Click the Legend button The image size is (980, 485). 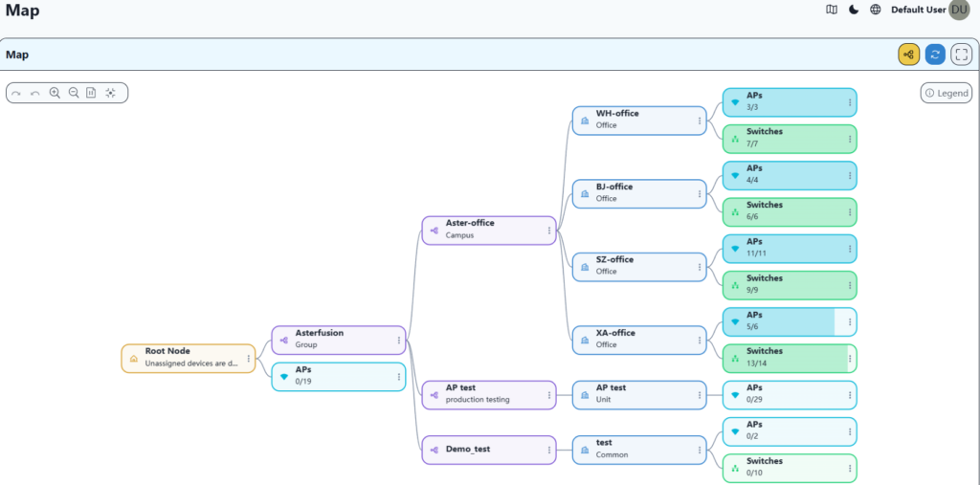point(946,93)
